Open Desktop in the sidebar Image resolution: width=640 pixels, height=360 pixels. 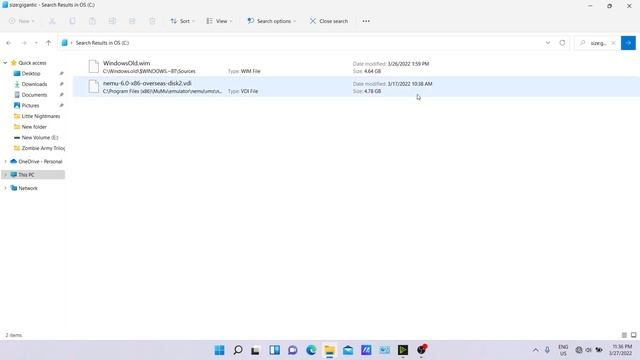pyautogui.click(x=31, y=73)
